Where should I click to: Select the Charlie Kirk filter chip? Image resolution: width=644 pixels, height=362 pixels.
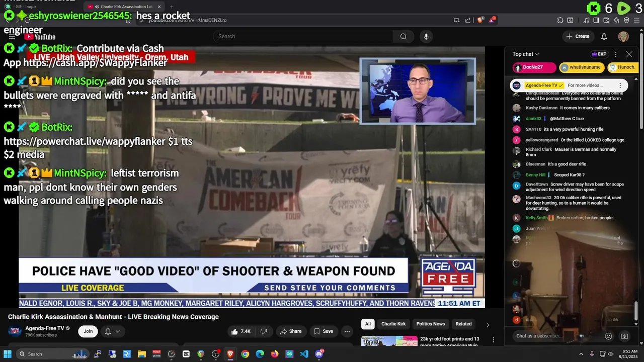coord(393,324)
